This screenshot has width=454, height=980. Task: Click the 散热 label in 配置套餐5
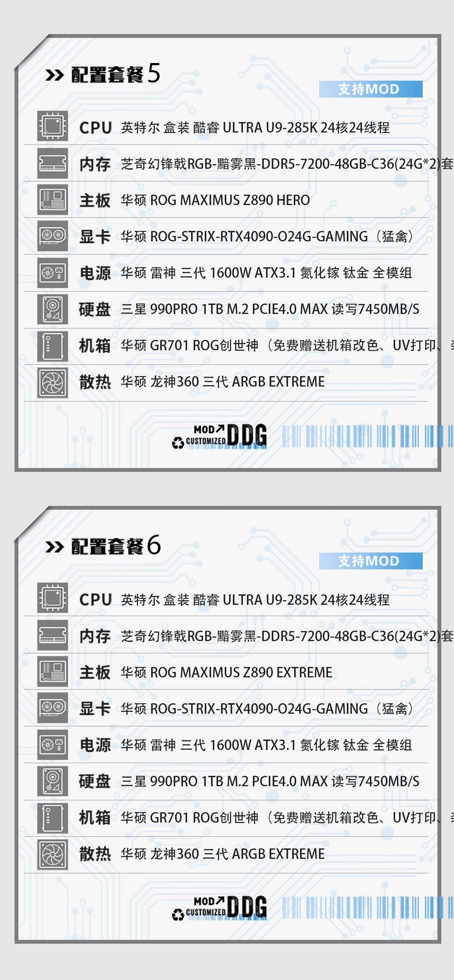(x=95, y=382)
